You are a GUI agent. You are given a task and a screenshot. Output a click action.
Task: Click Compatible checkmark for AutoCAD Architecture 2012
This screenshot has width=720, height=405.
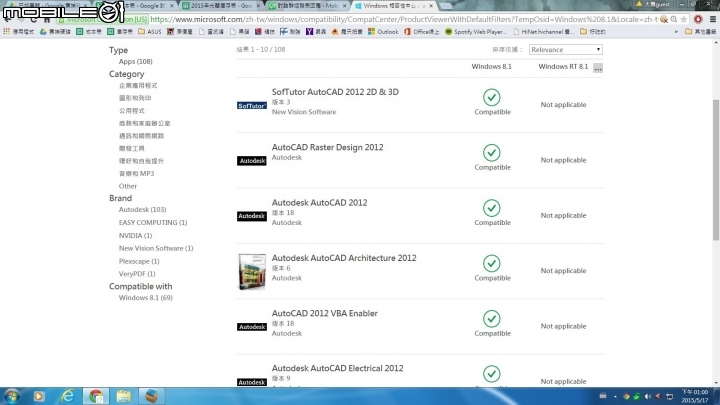click(x=492, y=264)
